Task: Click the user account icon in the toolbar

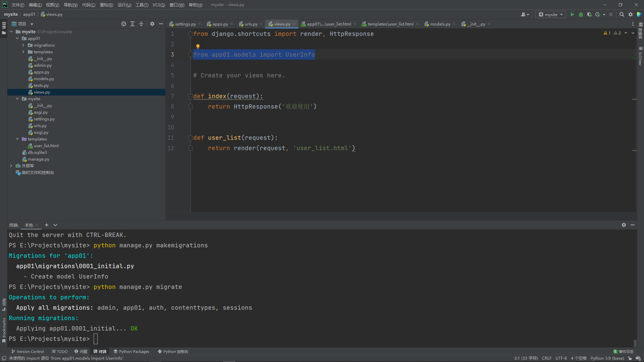Action: 525,14
